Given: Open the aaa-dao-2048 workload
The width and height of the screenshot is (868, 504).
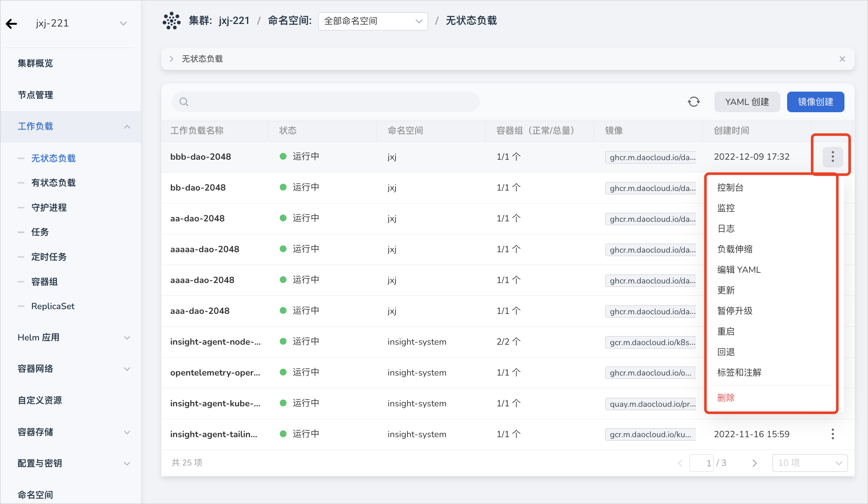Looking at the screenshot, I should click(200, 311).
